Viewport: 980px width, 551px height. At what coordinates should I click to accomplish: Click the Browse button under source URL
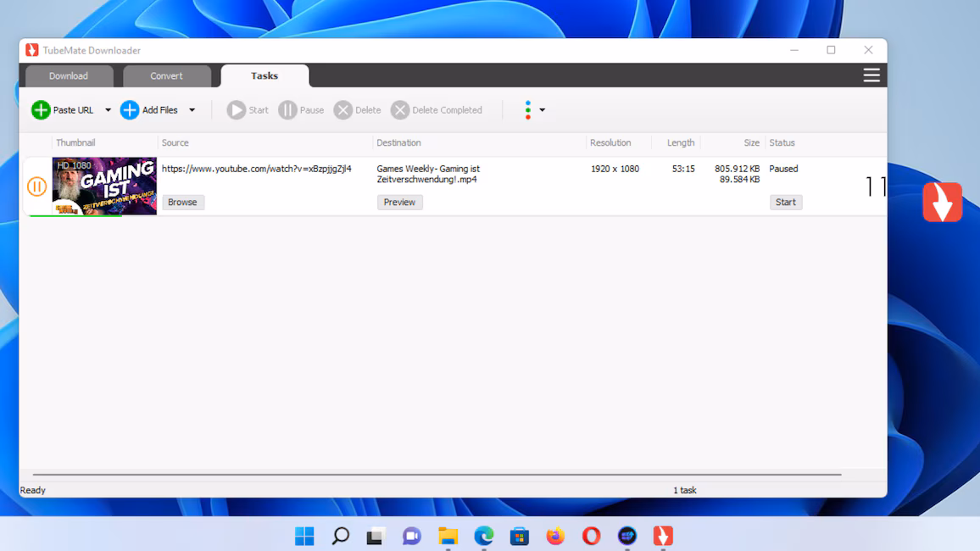coord(182,203)
